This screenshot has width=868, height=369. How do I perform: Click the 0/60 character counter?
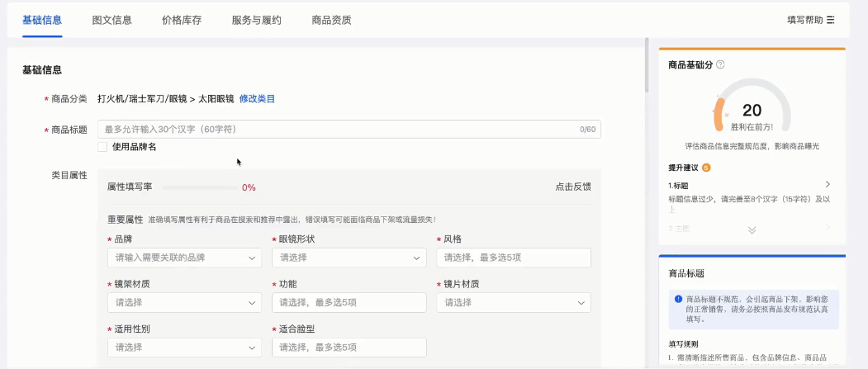click(x=587, y=130)
